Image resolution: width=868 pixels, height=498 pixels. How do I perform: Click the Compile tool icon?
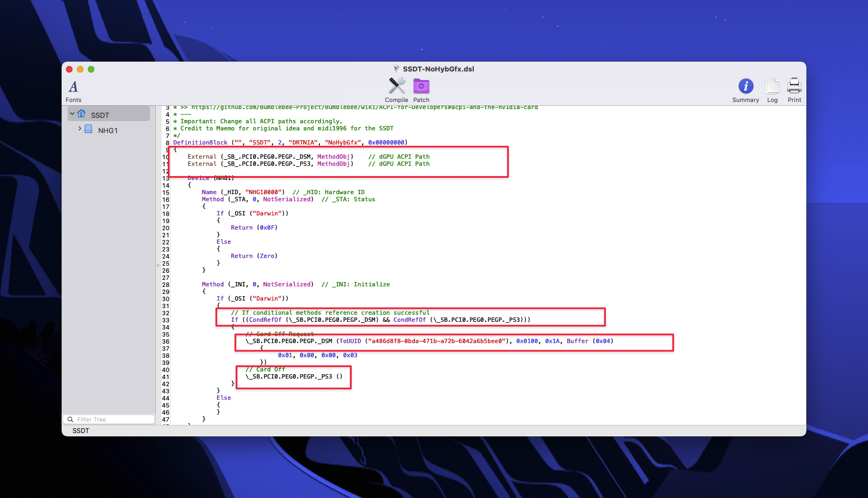click(x=396, y=86)
